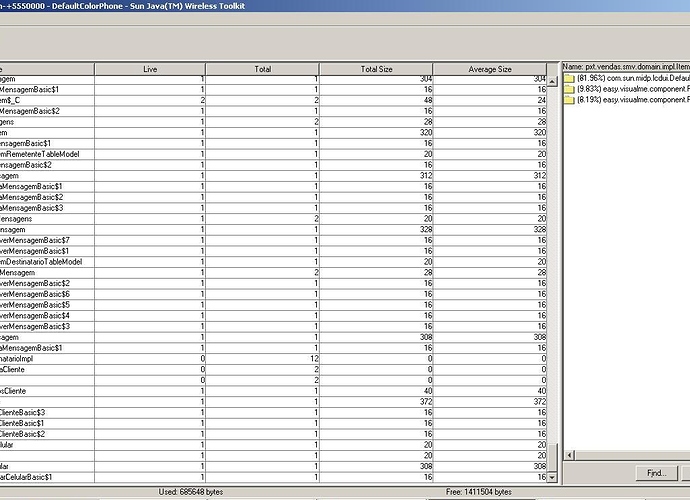Select the MensagemBasic$1 row near the top
690x500 pixels.
click(273, 89)
